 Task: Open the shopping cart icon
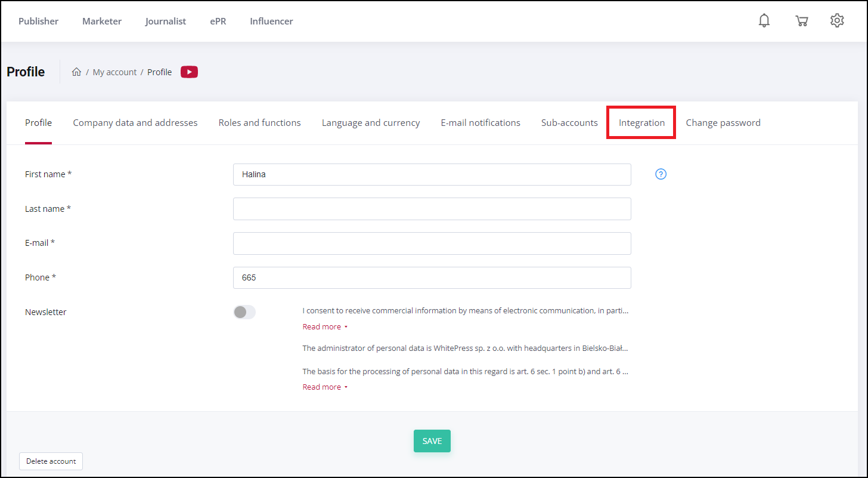801,21
